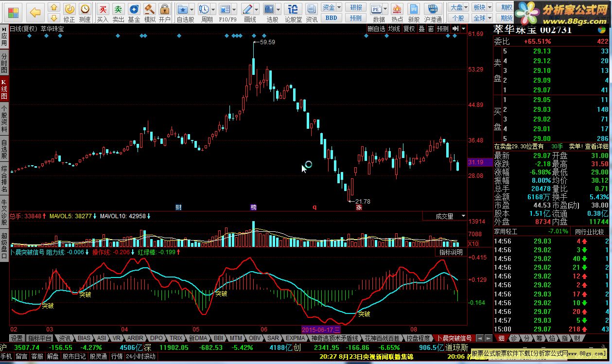Click the BBD button
The image size is (612, 364).
331,18
